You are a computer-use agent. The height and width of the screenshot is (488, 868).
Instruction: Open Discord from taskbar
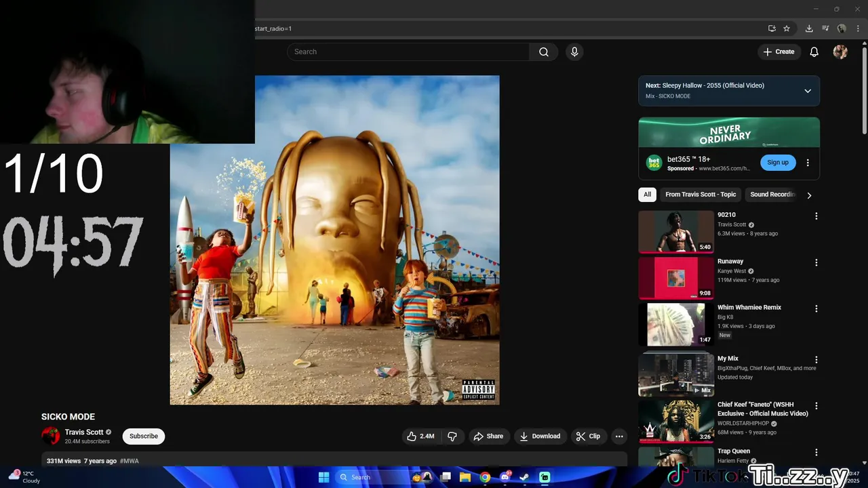tap(505, 477)
